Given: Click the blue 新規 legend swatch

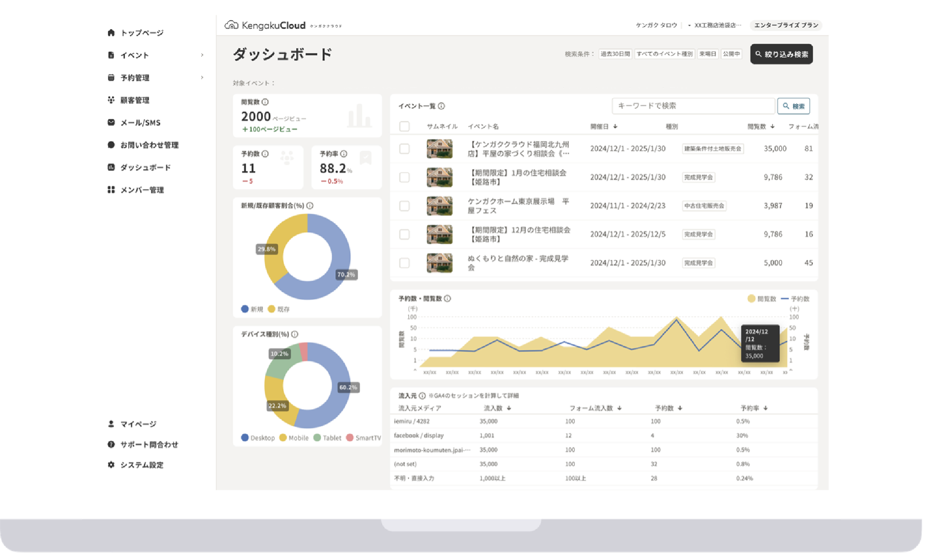Looking at the screenshot, I should pyautogui.click(x=245, y=309).
